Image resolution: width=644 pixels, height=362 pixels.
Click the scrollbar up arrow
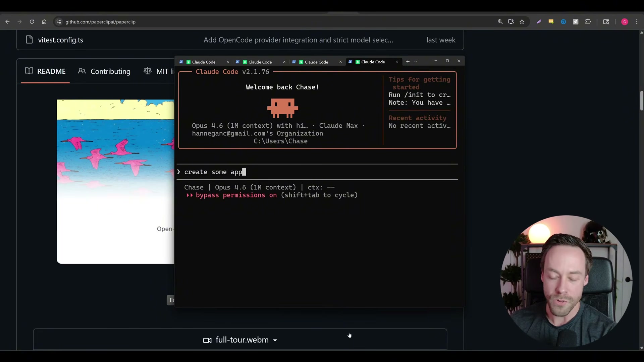click(x=641, y=33)
